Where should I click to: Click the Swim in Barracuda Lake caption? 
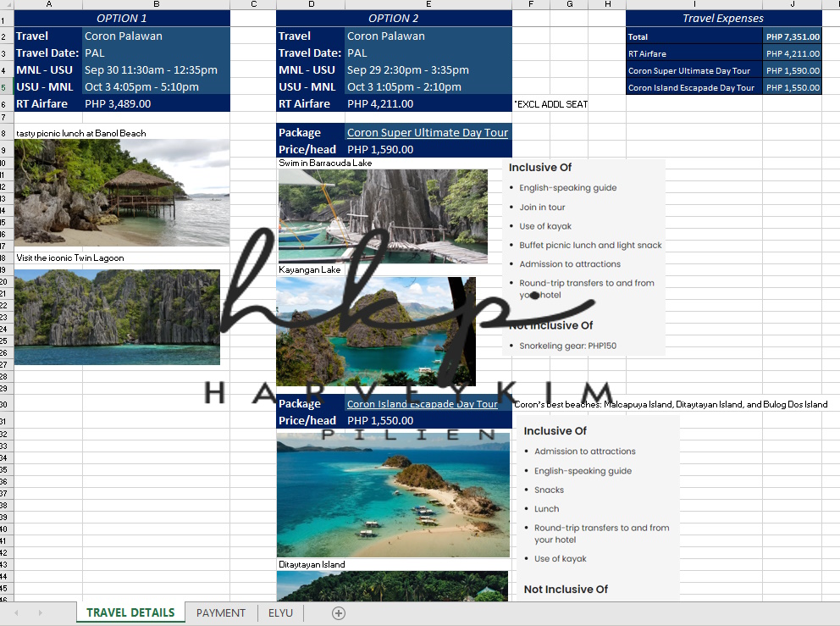pos(325,163)
